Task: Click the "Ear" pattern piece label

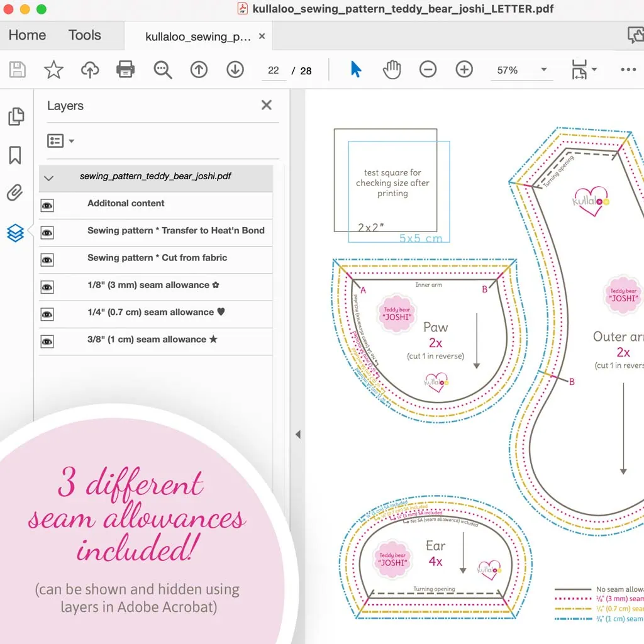Action: tap(435, 546)
